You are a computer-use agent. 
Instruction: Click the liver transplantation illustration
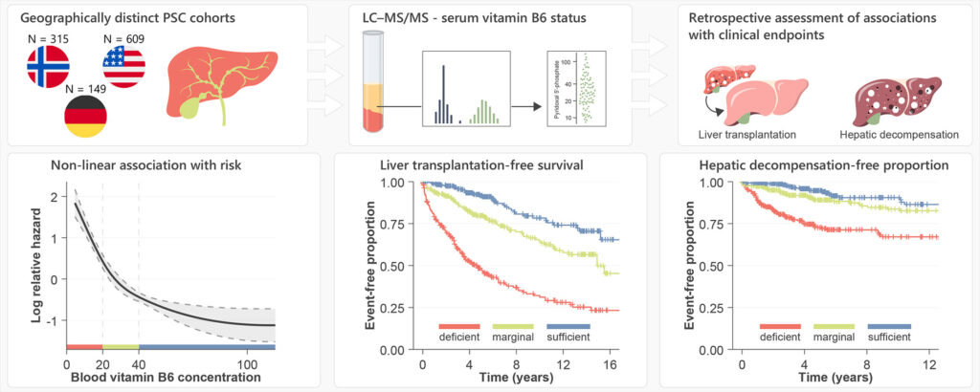[752, 94]
